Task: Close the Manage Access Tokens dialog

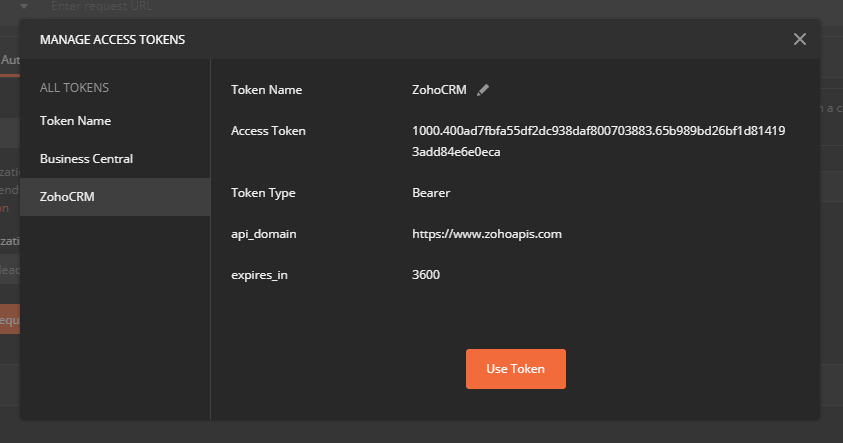Action: pos(799,39)
